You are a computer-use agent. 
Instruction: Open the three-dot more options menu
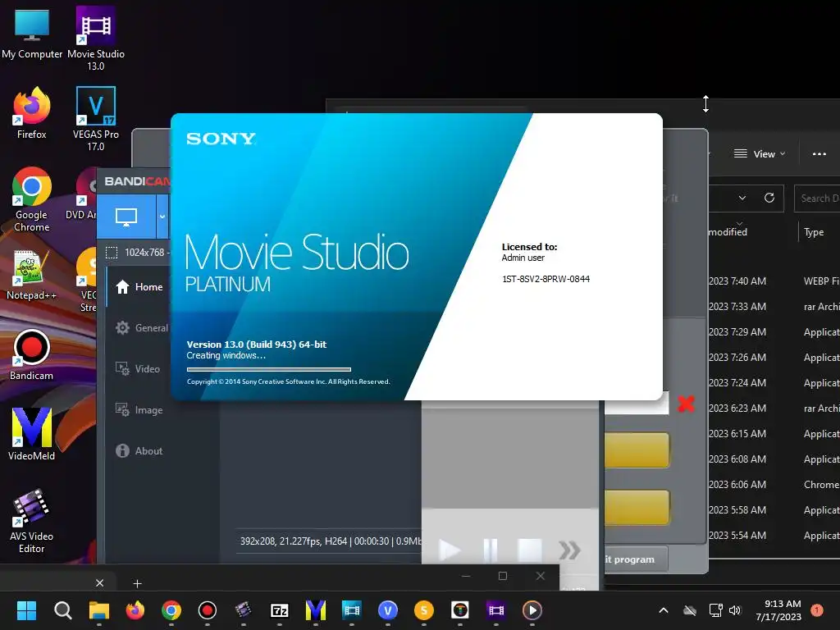[x=819, y=153]
